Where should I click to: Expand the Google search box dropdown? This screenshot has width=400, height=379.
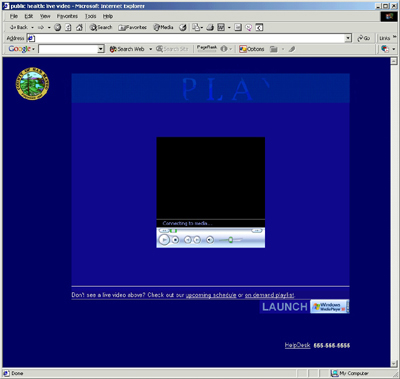pos(101,49)
